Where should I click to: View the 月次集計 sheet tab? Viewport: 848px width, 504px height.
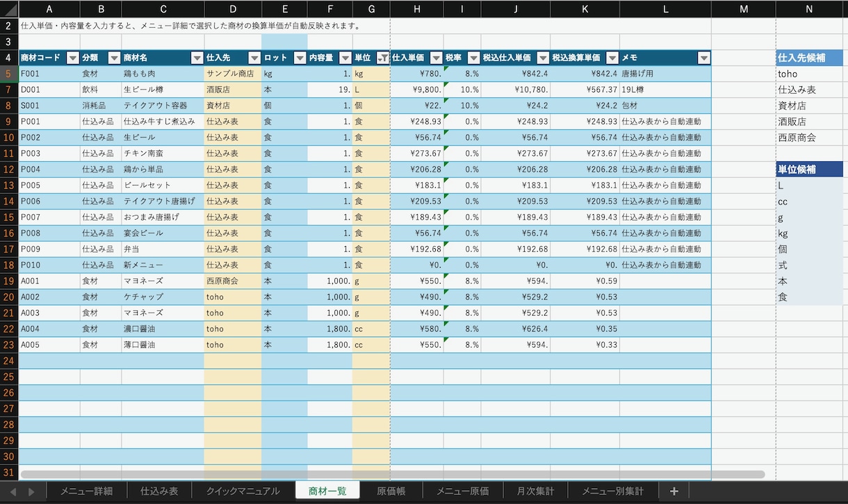pos(535,491)
